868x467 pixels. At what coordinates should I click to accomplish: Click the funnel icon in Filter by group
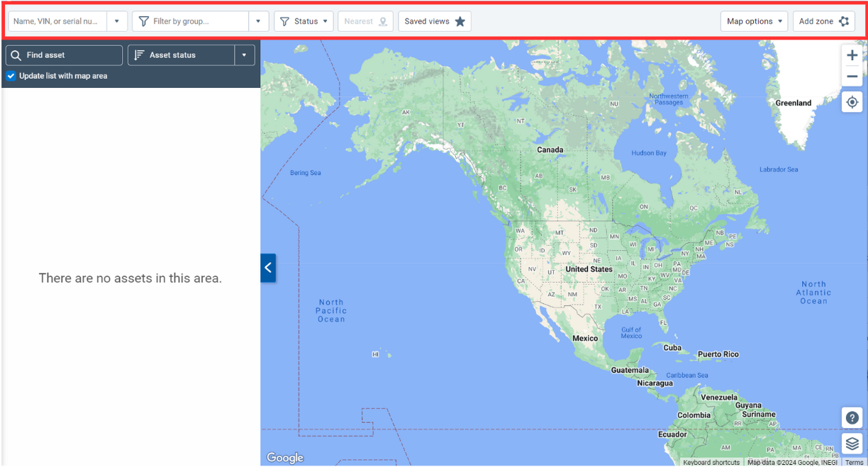144,21
